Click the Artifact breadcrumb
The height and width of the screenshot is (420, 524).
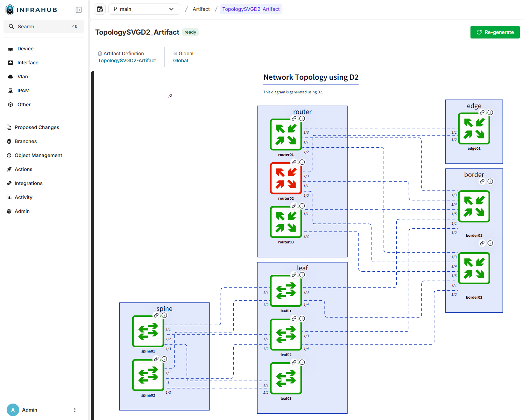tap(201, 9)
